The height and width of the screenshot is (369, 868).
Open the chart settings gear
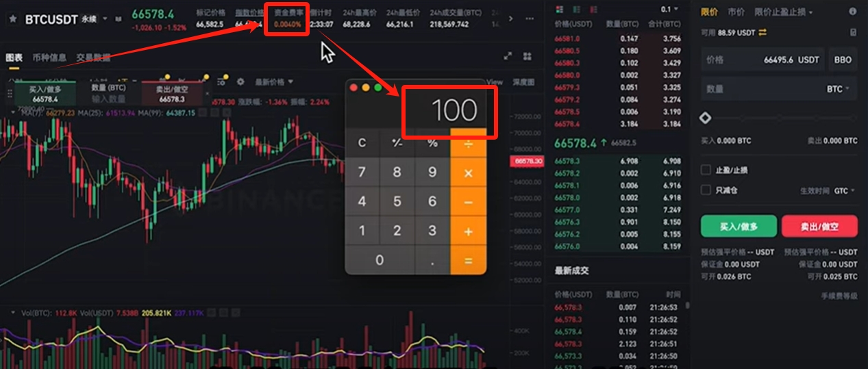tap(240, 81)
